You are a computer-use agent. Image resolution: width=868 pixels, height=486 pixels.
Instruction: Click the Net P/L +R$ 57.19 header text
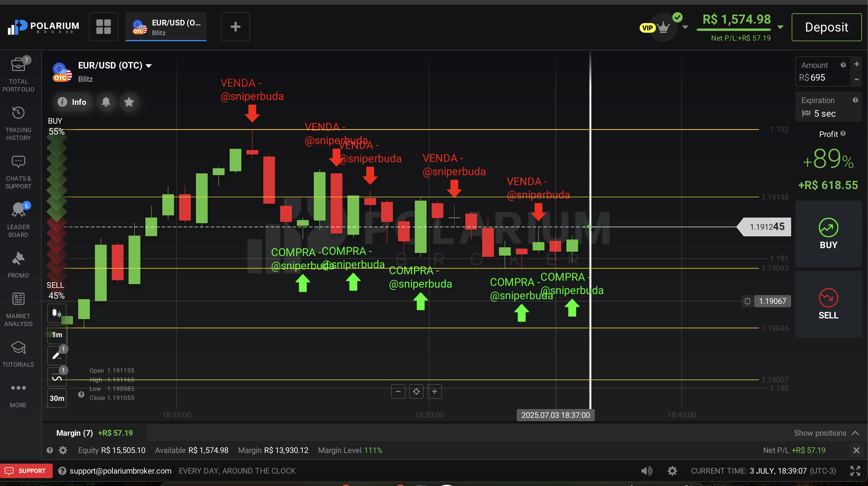coord(740,38)
